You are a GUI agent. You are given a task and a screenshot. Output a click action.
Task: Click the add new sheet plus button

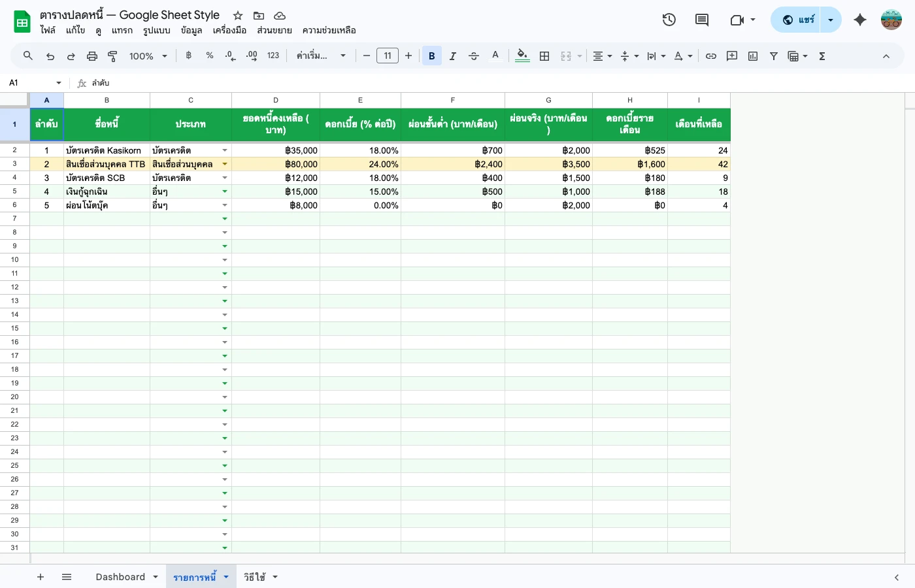pyautogui.click(x=41, y=577)
